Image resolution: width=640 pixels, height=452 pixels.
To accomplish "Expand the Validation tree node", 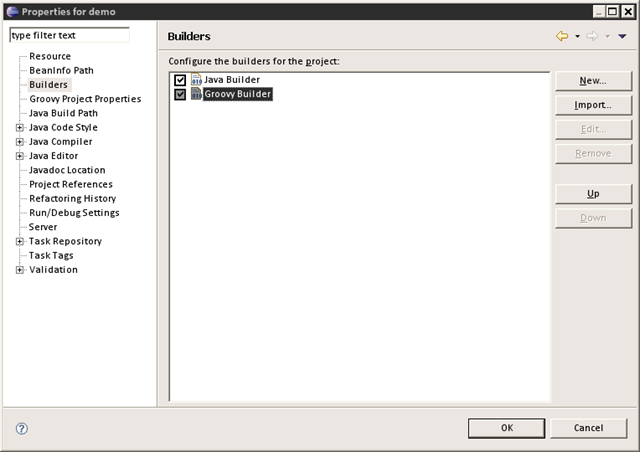I will point(19,270).
